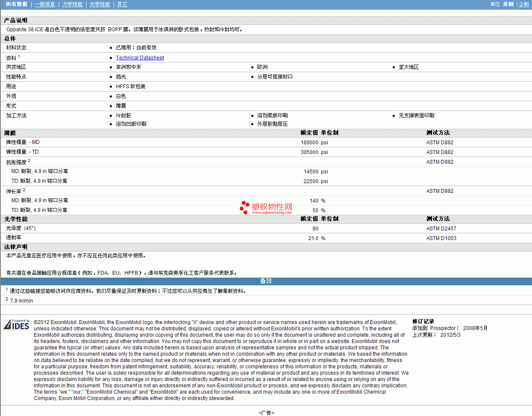Click the 薄膜 section header
Image resolution: width=532 pixels, height=416 pixels.
coord(10,133)
